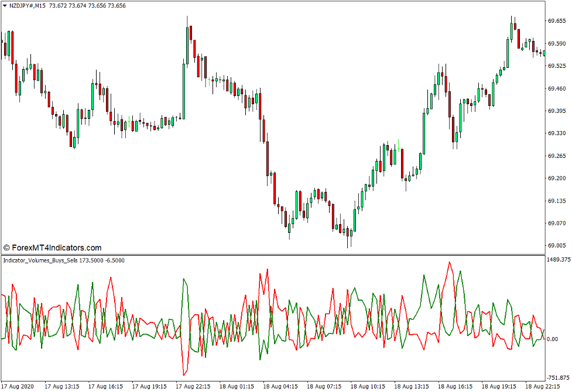Select the 0.00 level on indicator scale

553,339
